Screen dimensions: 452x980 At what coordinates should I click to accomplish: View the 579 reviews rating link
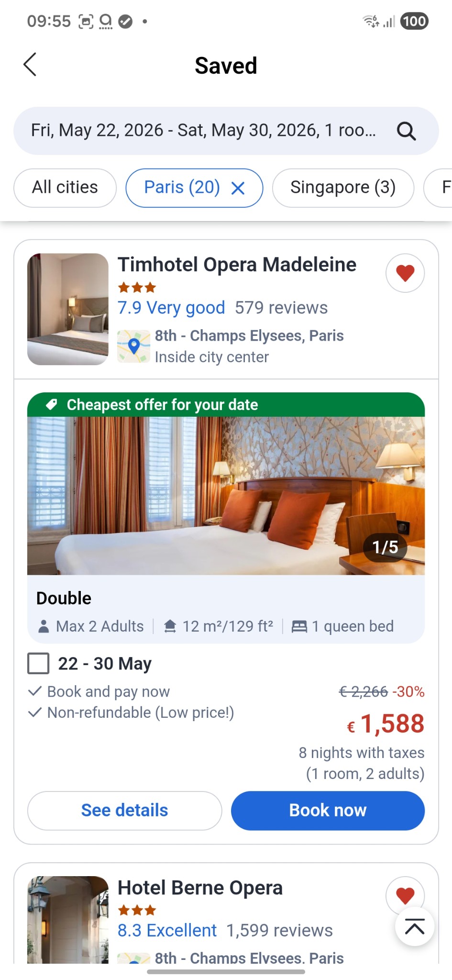click(x=281, y=308)
